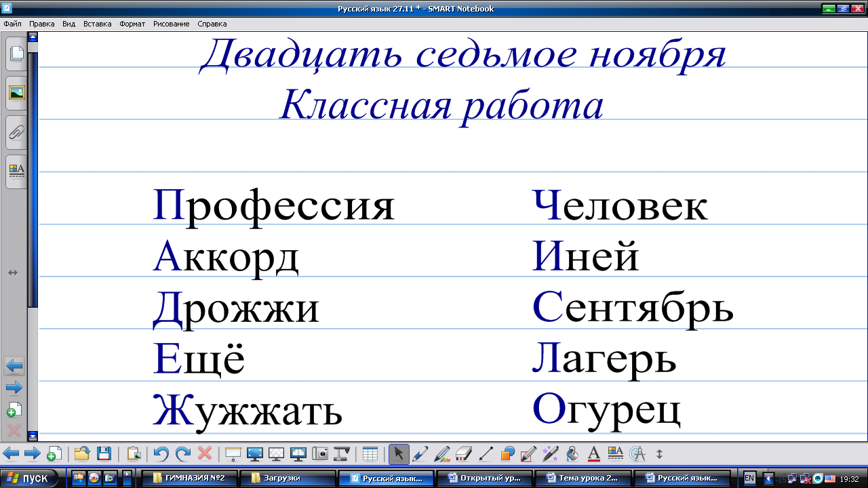
Task: Open the Page Sorter sidebar tab
Action: coord(16,54)
